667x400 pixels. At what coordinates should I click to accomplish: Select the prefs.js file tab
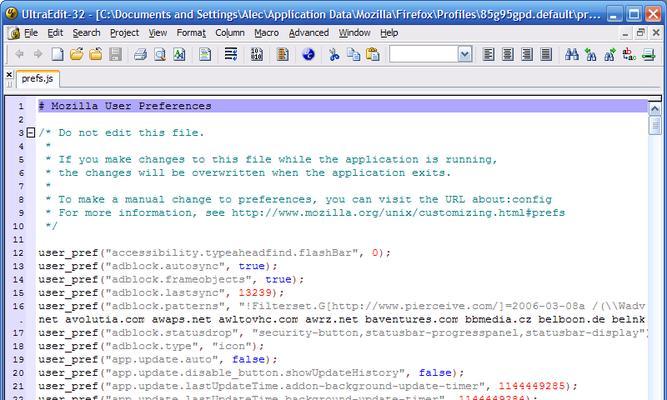click(37, 79)
